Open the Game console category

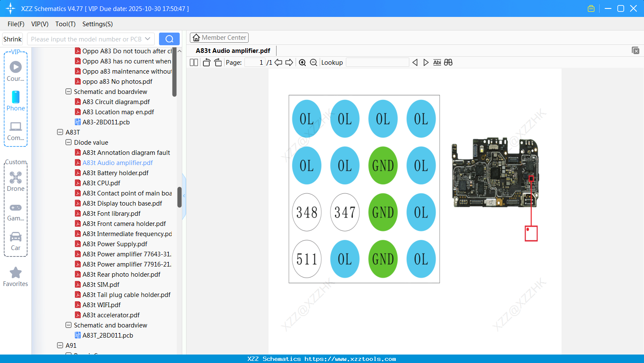coord(16,212)
